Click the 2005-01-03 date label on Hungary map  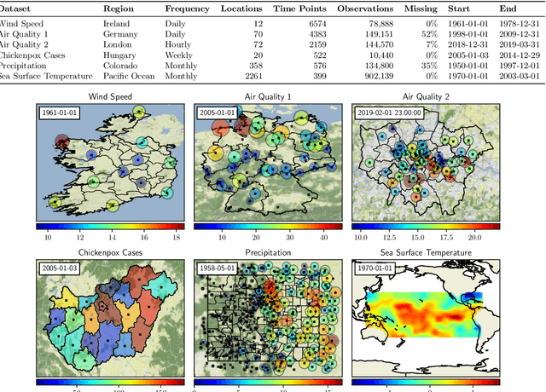pyautogui.click(x=59, y=268)
